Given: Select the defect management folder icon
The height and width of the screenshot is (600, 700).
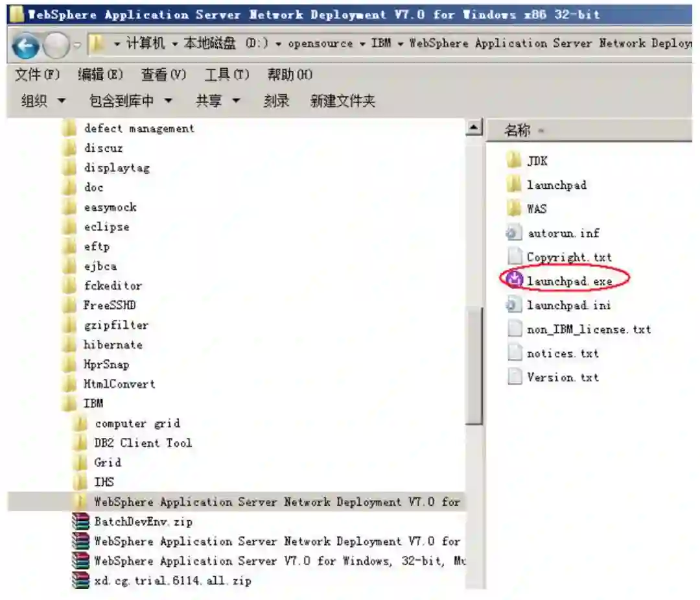Looking at the screenshot, I should click(69, 128).
